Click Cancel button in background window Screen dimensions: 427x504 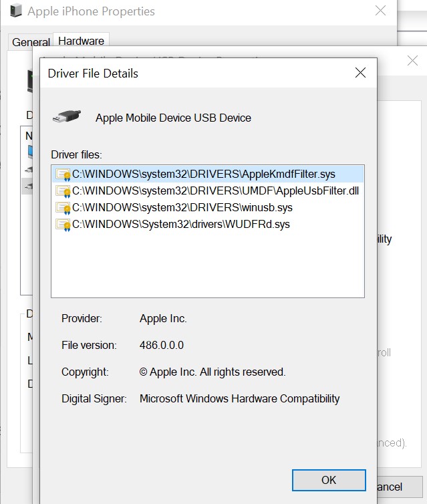click(400, 487)
